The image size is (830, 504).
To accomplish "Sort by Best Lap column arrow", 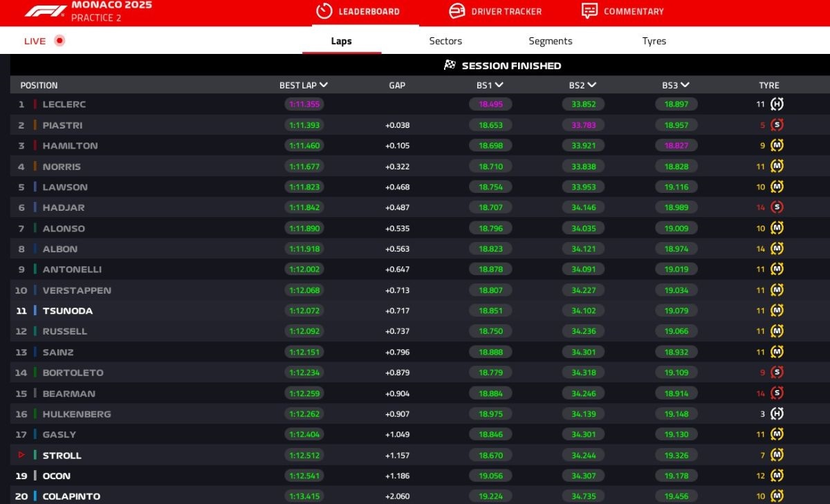I will coord(324,85).
